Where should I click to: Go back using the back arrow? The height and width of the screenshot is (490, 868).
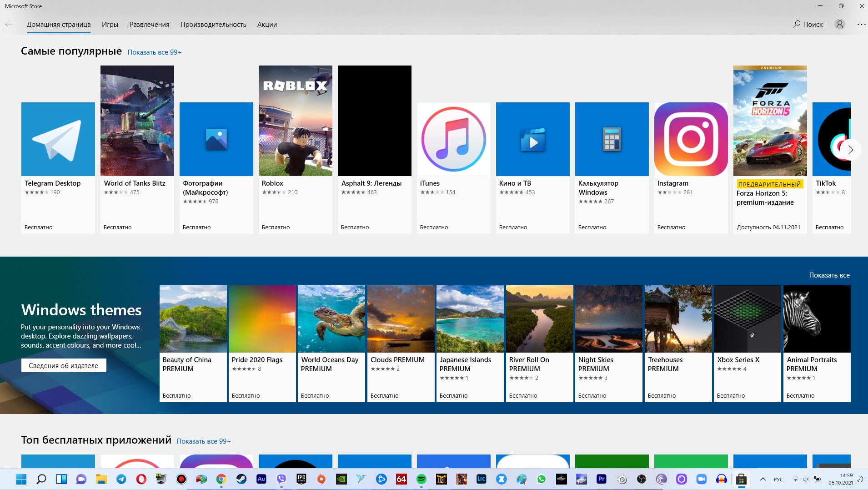pos(9,24)
